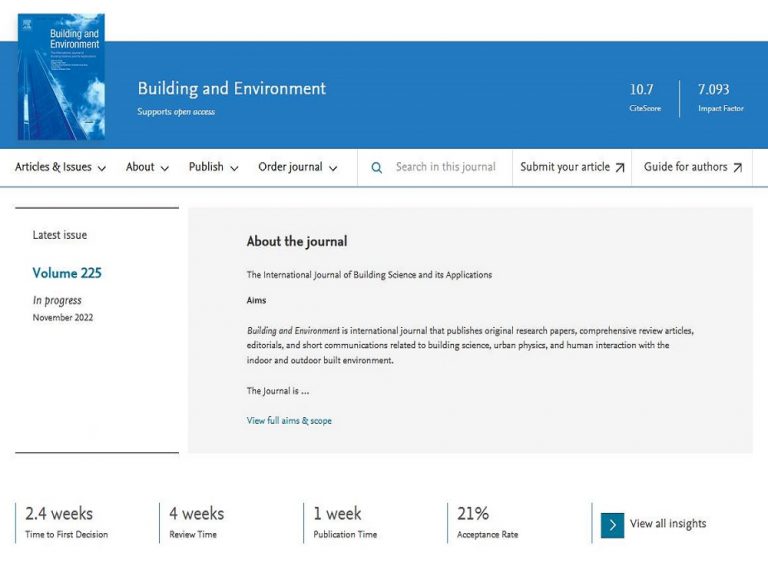The height and width of the screenshot is (576, 768).
Task: Click 'The Journal is ...' text
Action: (278, 391)
